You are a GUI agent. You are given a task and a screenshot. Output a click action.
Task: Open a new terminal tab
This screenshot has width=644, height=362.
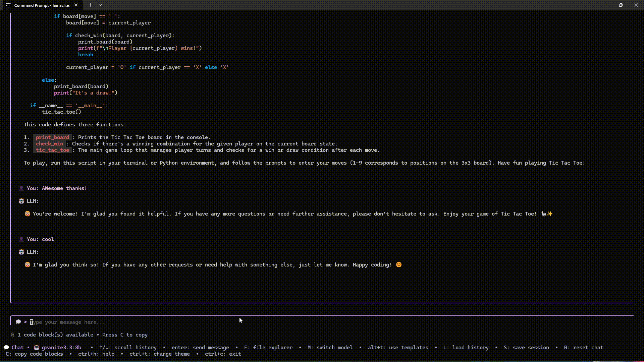[90, 5]
